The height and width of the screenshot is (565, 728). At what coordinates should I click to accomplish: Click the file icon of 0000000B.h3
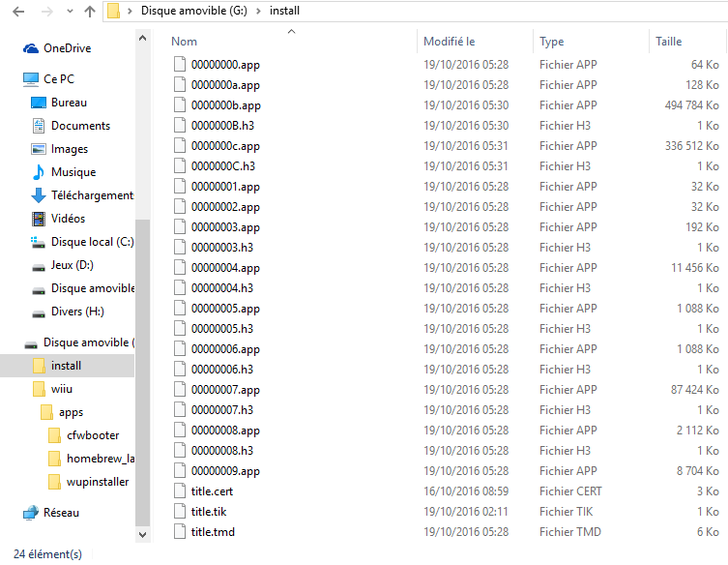[180, 125]
